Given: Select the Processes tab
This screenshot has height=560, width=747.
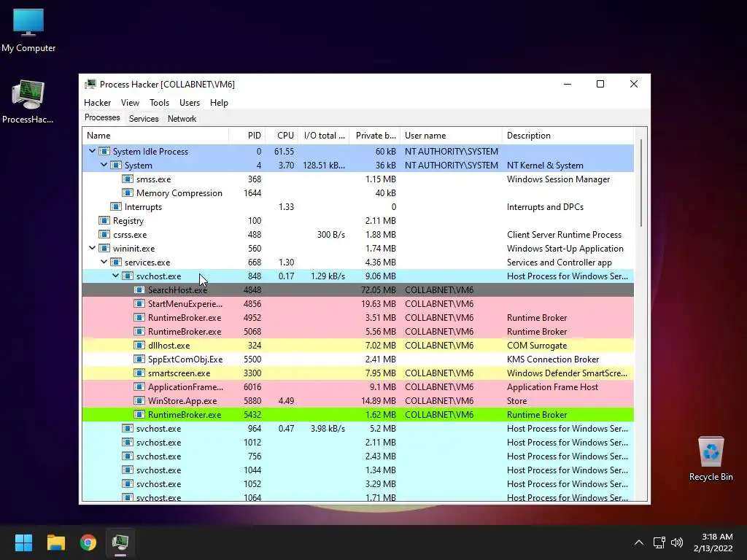Looking at the screenshot, I should (102, 117).
